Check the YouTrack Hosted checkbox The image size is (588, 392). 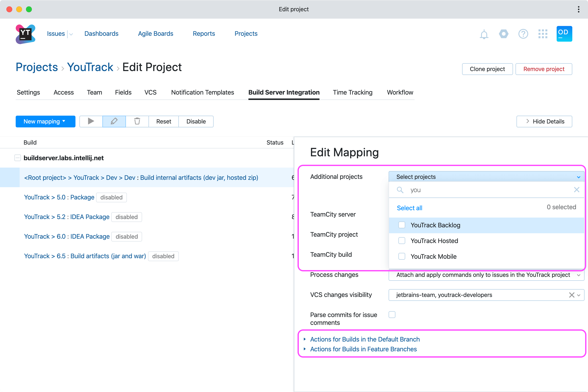402,241
